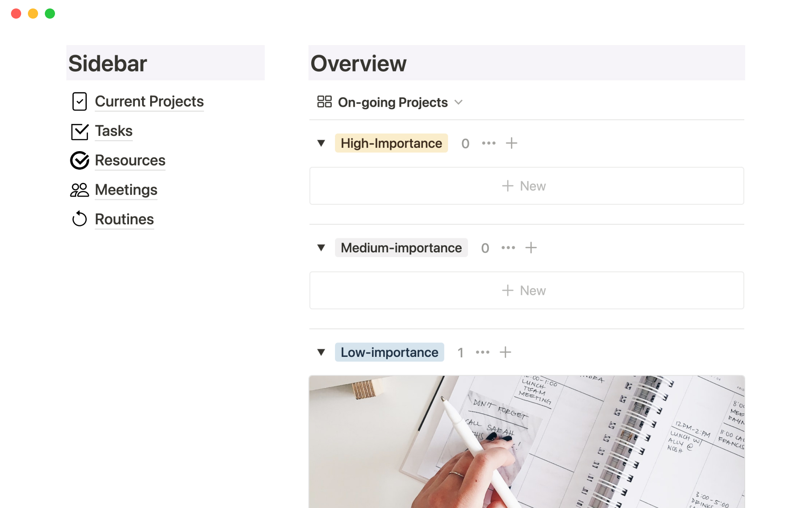Open the On-going Projects view dropdown chevron
812x508 pixels.
click(458, 102)
